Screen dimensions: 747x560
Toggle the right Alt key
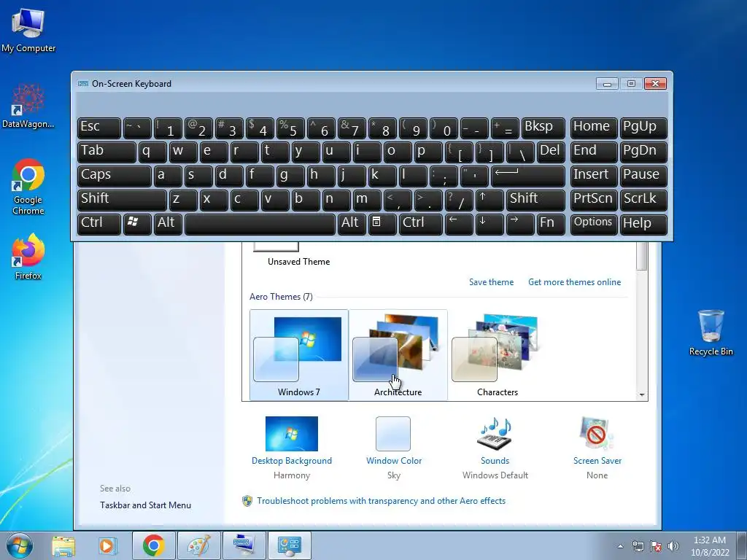352,224
